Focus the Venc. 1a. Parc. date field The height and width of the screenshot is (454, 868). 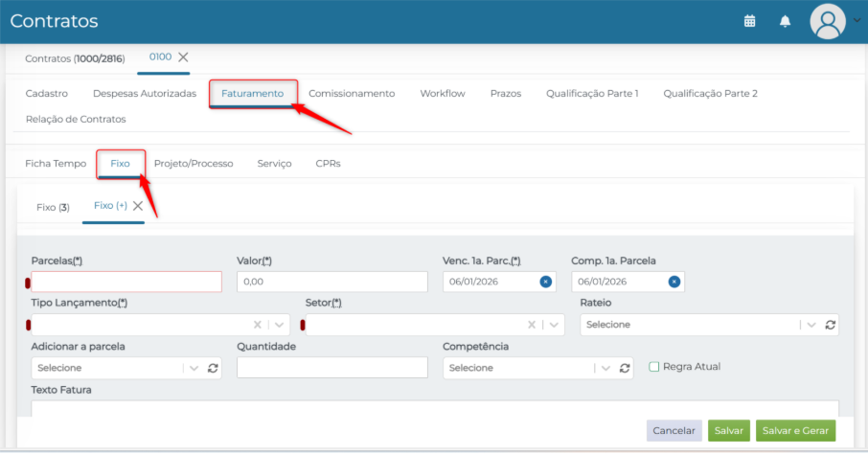pyautogui.click(x=499, y=282)
